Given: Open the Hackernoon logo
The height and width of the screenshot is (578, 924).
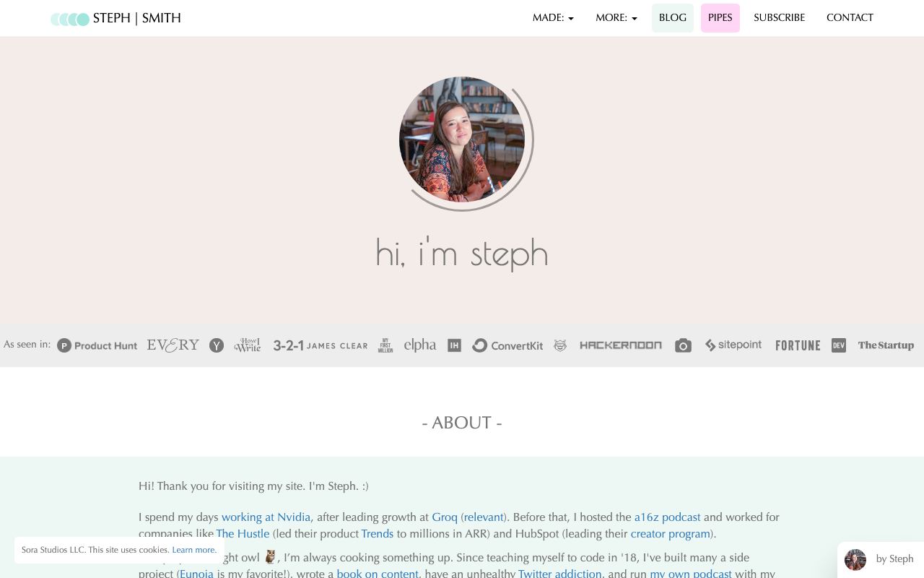Looking at the screenshot, I should click(621, 345).
